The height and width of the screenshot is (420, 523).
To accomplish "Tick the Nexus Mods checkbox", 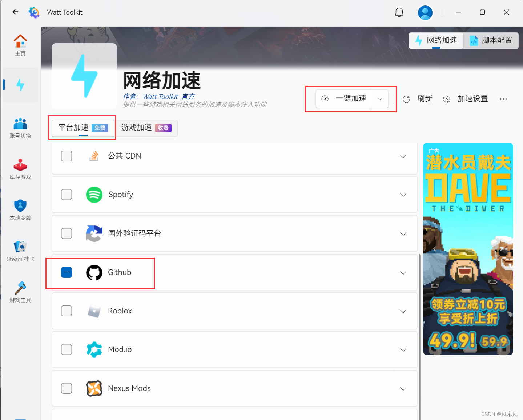I will pos(67,388).
